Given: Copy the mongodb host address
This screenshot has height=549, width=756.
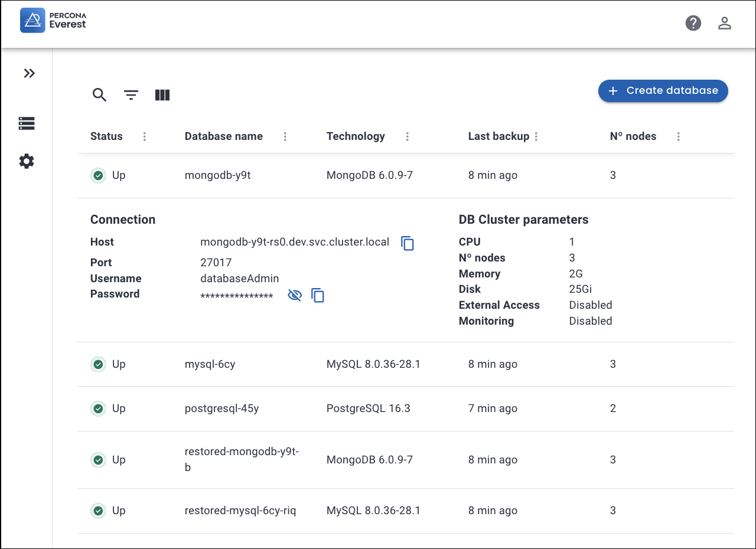Looking at the screenshot, I should click(408, 243).
